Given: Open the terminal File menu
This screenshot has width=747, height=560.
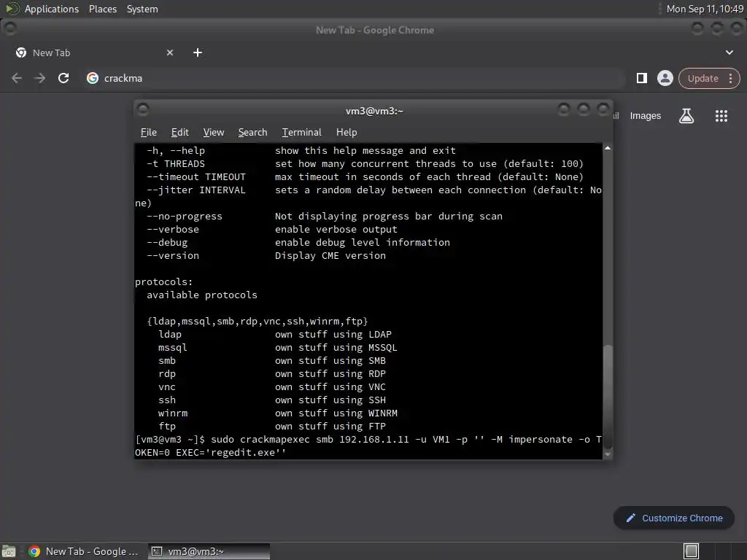Looking at the screenshot, I should tap(149, 133).
